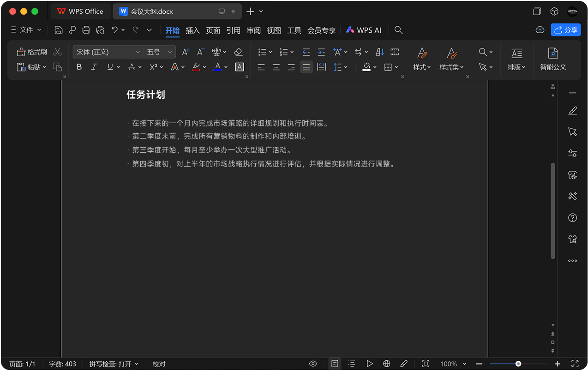This screenshot has height=370, width=588.
Task: Click the save icon in quick toolbar
Action: 59,30
